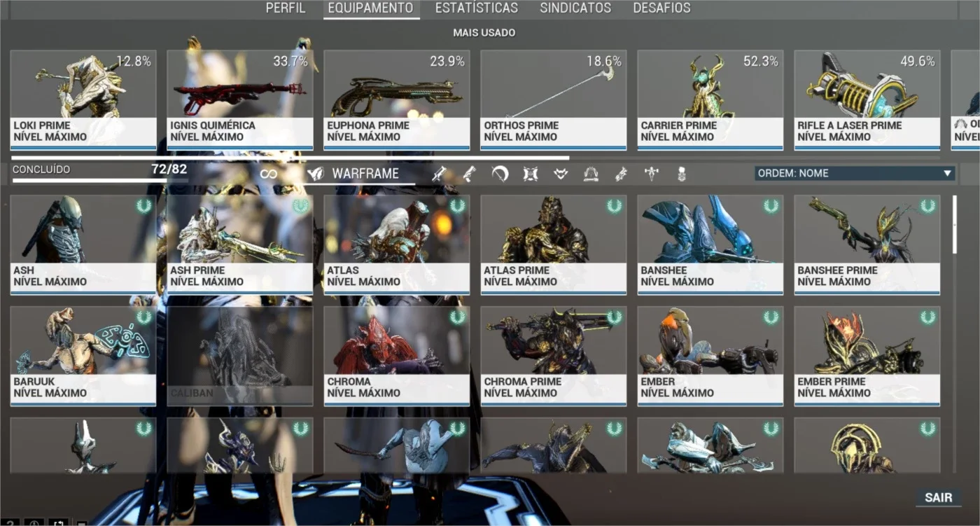Filter by sentinel companions icon
Image resolution: width=980 pixels, height=526 pixels.
531,174
